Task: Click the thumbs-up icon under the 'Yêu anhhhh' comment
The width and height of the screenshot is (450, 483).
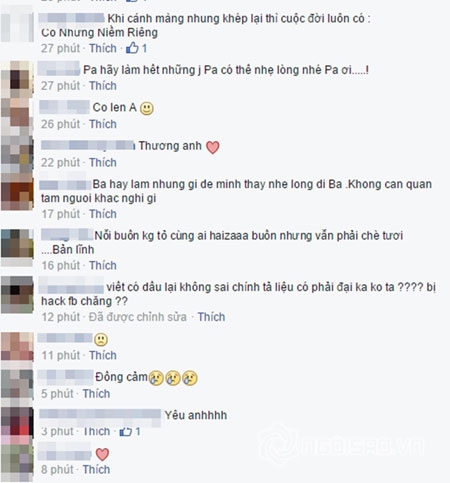Action: pos(126,431)
